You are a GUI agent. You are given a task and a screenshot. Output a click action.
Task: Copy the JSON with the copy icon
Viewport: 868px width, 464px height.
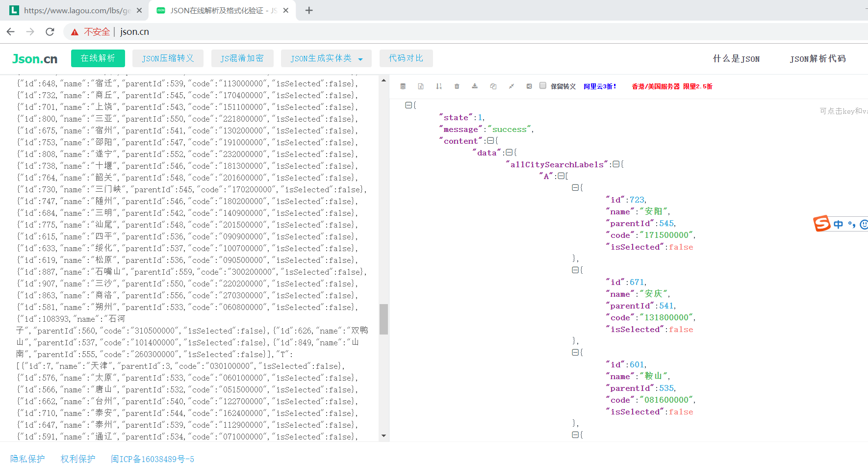pyautogui.click(x=493, y=86)
